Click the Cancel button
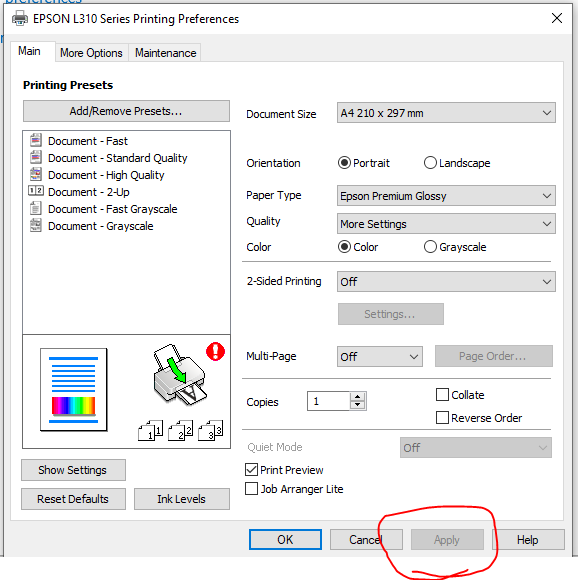This screenshot has height=580, width=578. [x=366, y=539]
